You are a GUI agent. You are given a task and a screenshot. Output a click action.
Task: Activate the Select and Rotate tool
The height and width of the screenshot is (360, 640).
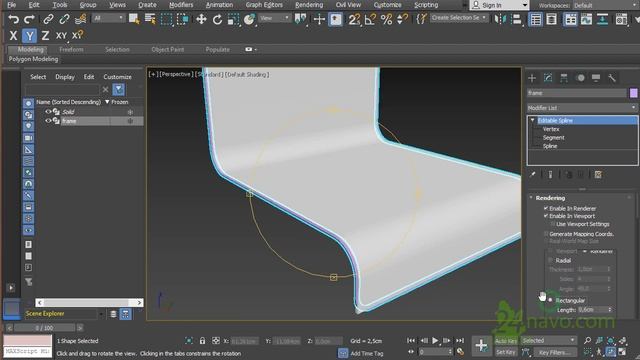pyautogui.click(x=217, y=19)
